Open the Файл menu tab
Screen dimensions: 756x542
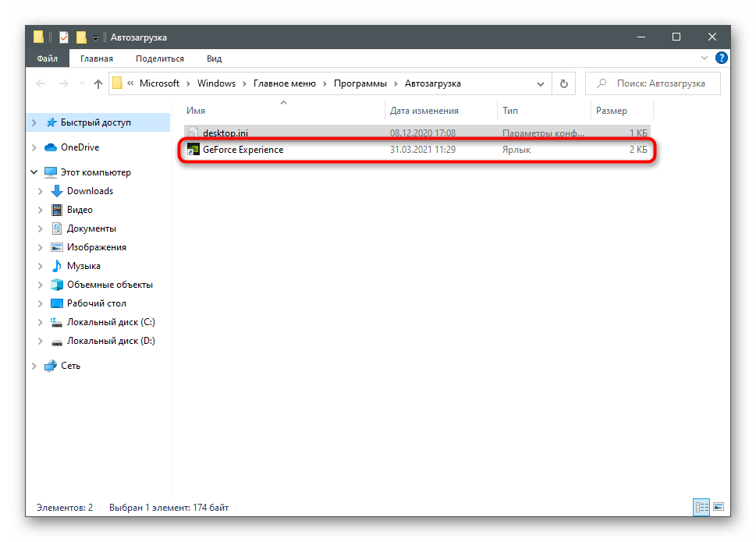(46, 58)
